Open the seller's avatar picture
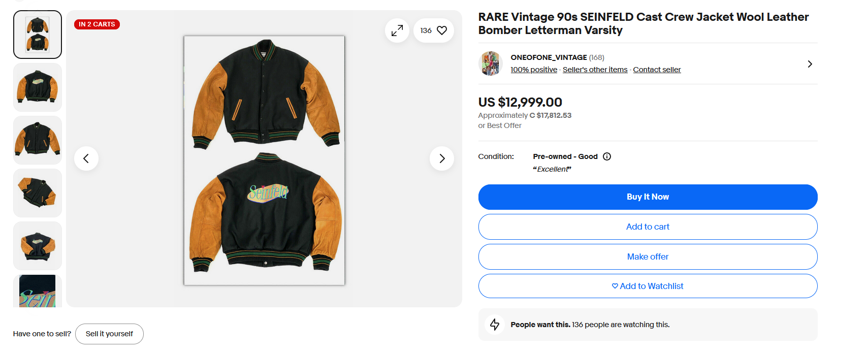The height and width of the screenshot is (352, 868). pyautogui.click(x=491, y=63)
